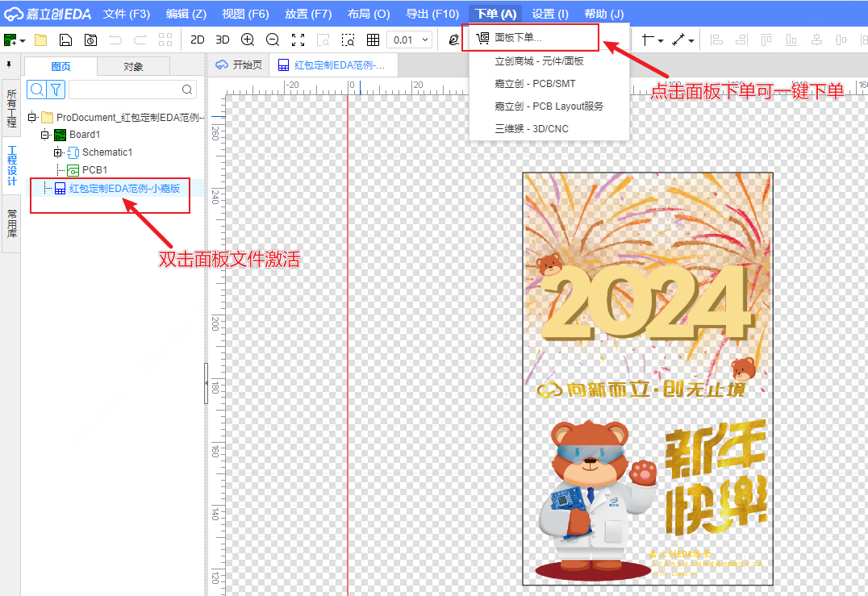Open the 开始页 tab

[x=239, y=65]
